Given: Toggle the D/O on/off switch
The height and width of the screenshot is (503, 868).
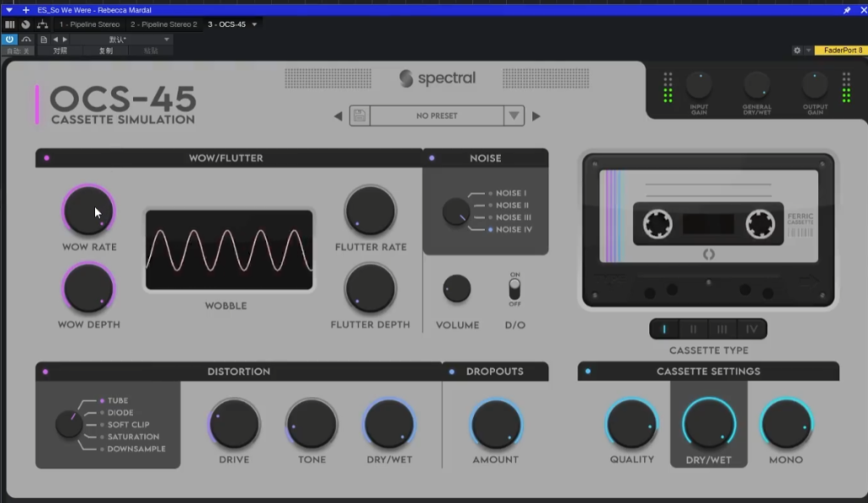Looking at the screenshot, I should click(515, 288).
